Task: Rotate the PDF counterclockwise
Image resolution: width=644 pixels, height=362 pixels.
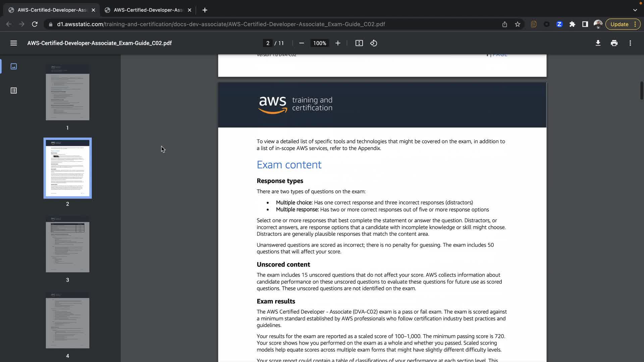Action: [x=374, y=43]
